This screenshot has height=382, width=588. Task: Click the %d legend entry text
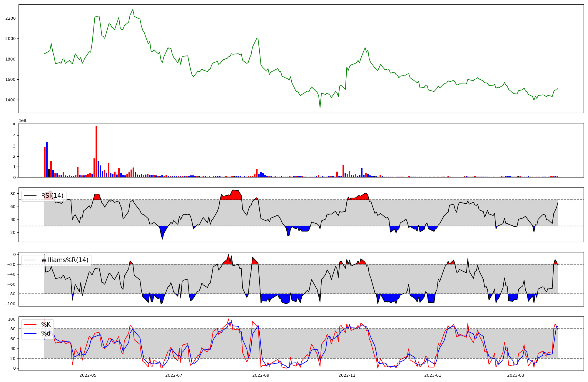point(46,334)
